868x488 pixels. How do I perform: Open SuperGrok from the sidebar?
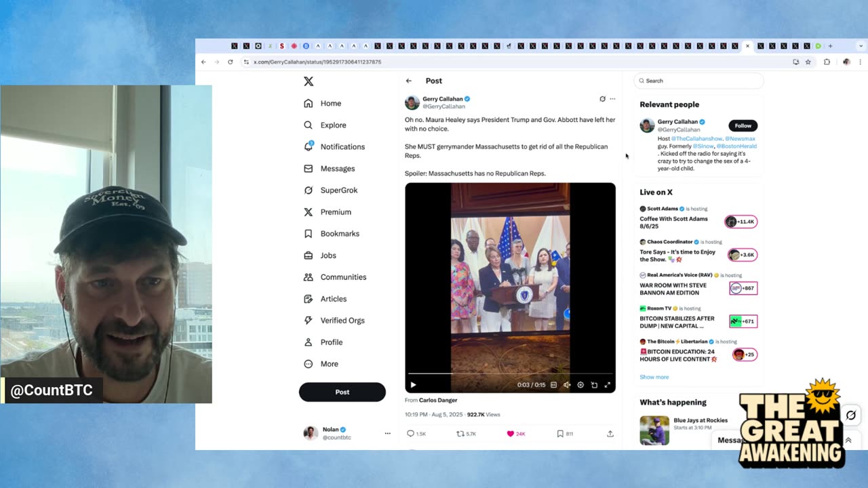click(x=330, y=190)
